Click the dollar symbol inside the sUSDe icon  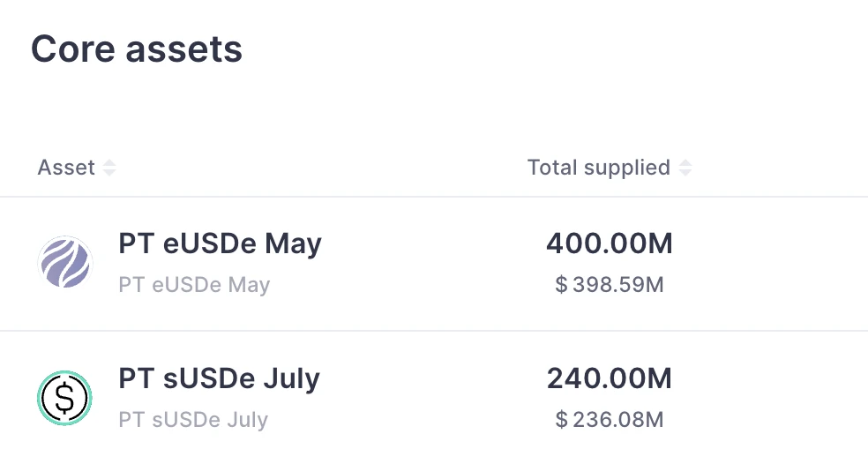pyautogui.click(x=65, y=399)
